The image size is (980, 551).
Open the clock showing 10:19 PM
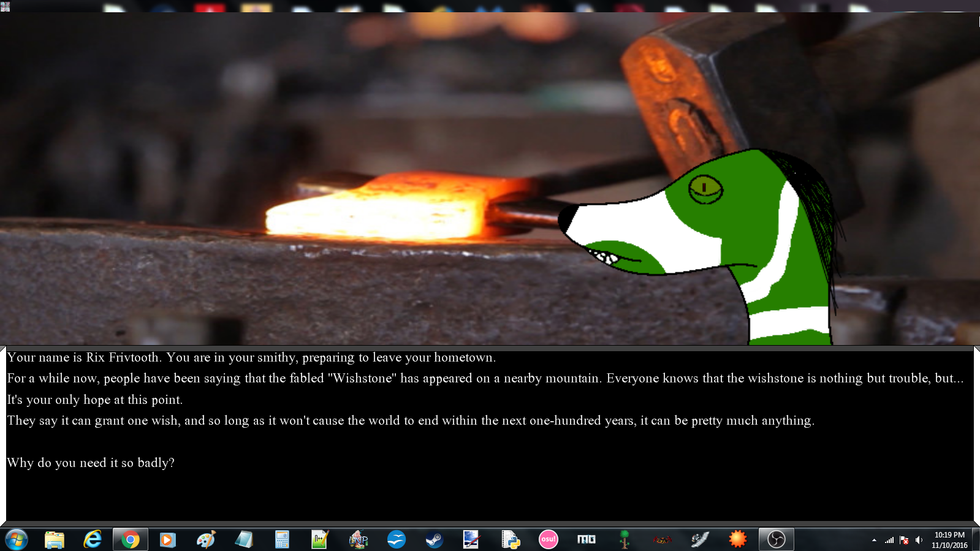[949, 540]
